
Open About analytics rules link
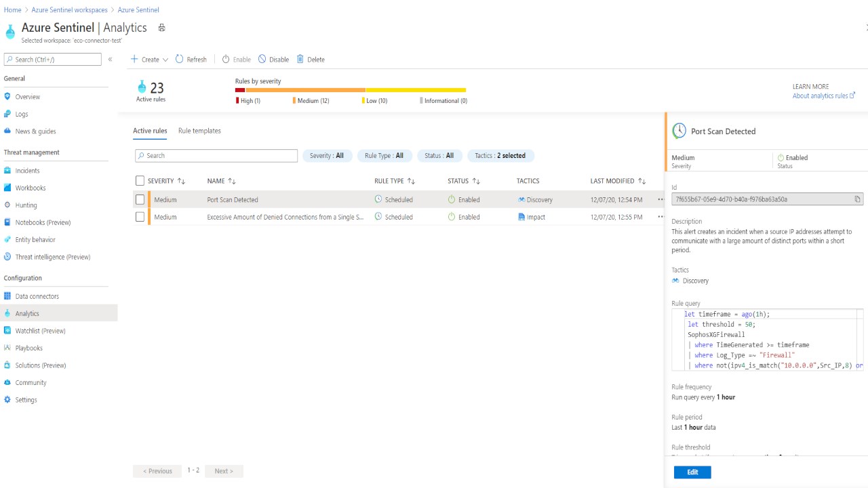click(x=824, y=96)
